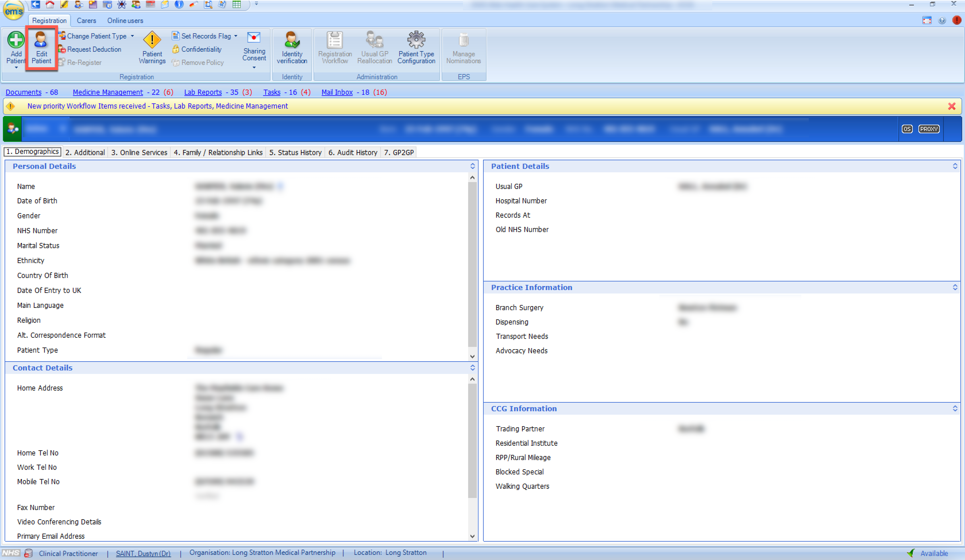Click the PROXY badge in patient banner
Image resolution: width=965 pixels, height=560 pixels.
(929, 129)
